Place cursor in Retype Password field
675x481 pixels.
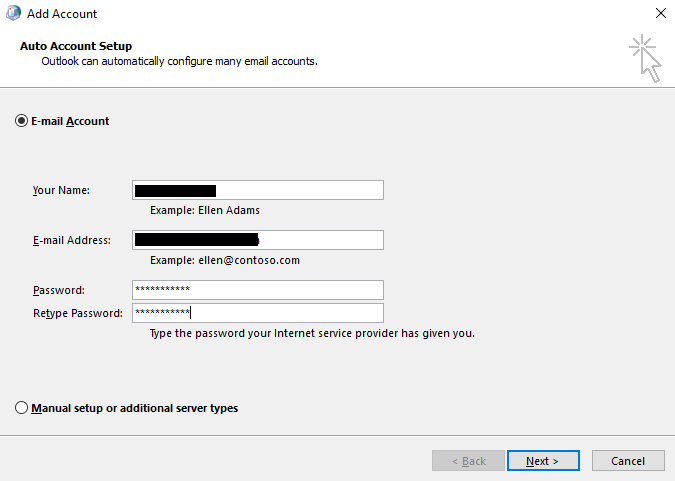[258, 313]
